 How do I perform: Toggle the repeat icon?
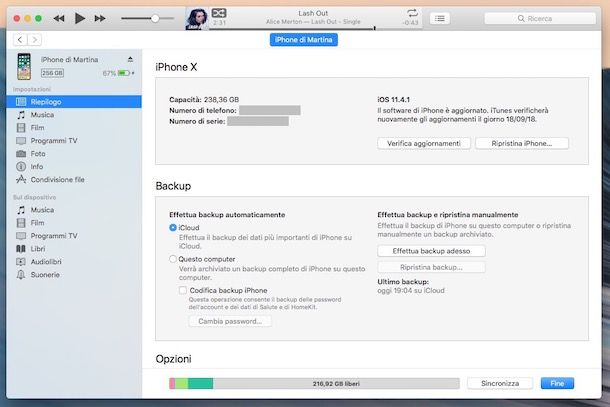412,13
